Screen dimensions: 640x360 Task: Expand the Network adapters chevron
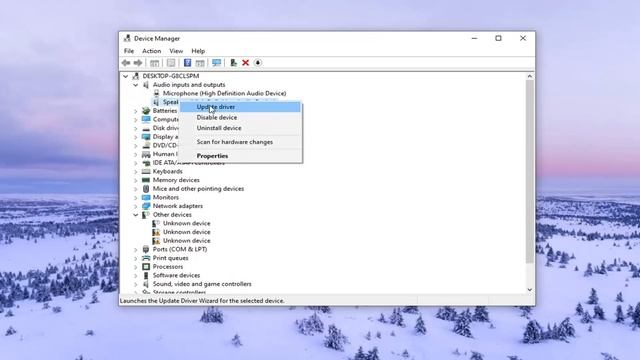point(136,206)
